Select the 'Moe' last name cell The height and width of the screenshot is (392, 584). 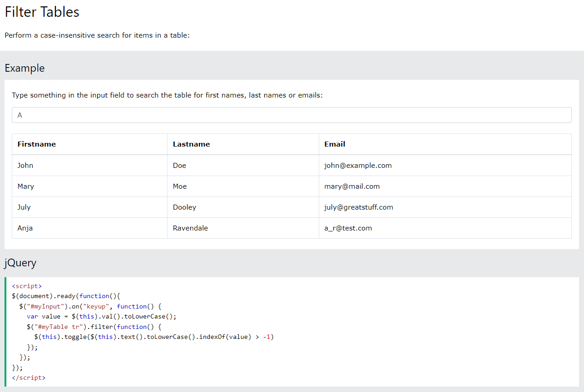click(x=243, y=186)
